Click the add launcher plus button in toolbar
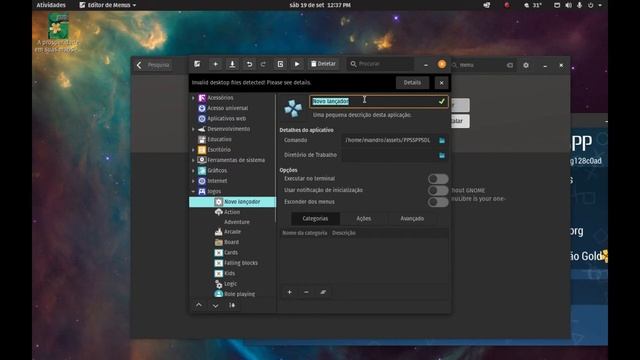Screen dimensions: 640x360 coord(216,64)
